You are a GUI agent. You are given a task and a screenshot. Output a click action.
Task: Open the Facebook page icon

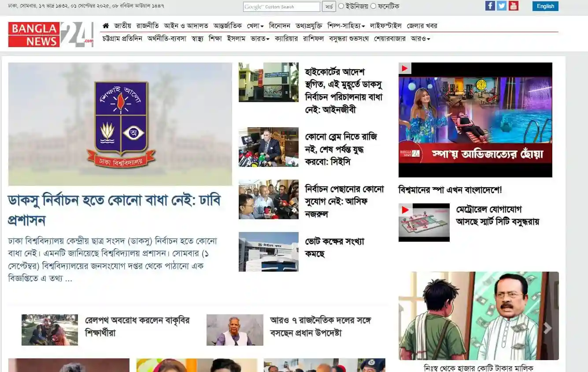click(490, 6)
